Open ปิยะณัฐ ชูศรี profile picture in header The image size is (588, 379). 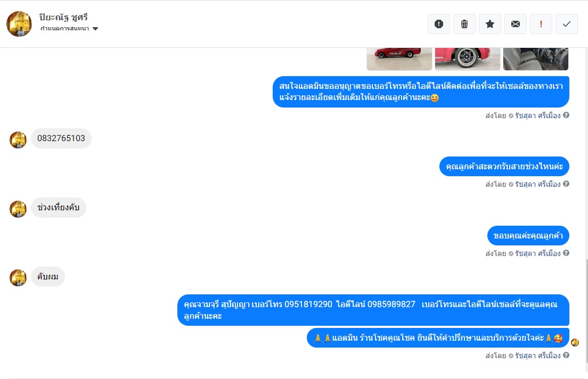coord(19,24)
